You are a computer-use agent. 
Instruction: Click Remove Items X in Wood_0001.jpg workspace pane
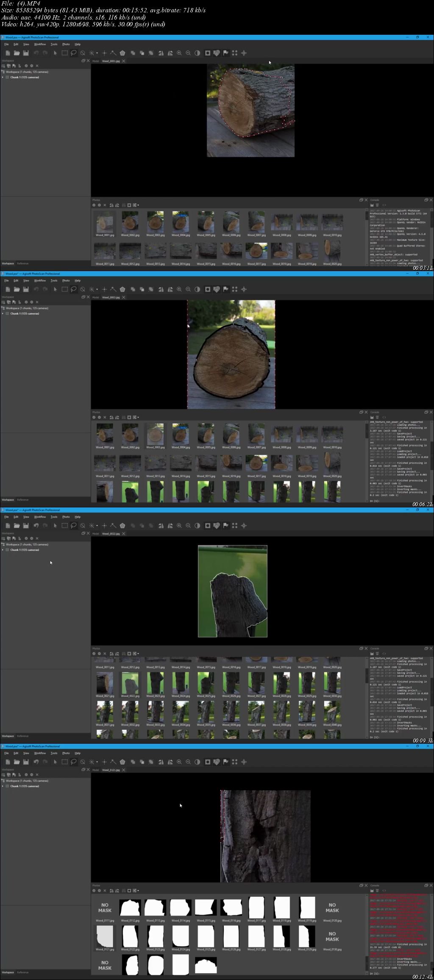(37, 66)
